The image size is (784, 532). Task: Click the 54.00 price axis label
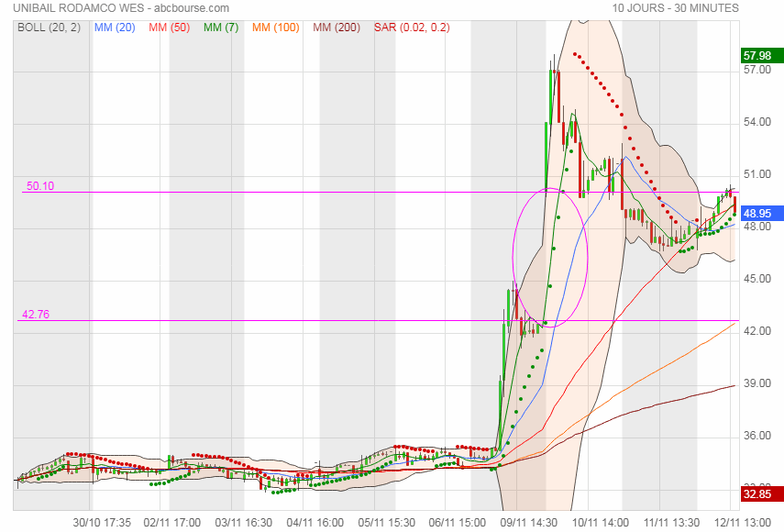pyautogui.click(x=757, y=122)
